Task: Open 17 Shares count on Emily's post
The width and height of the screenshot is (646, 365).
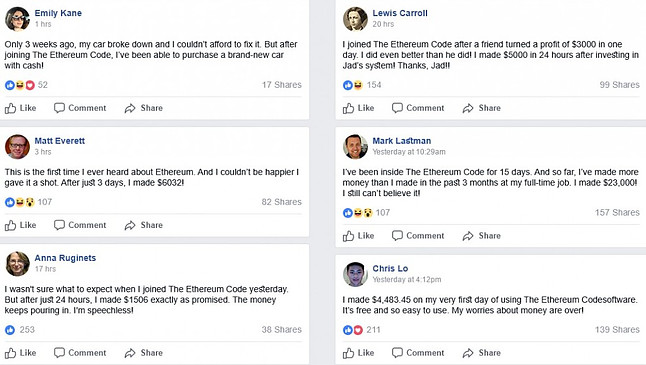Action: [282, 85]
